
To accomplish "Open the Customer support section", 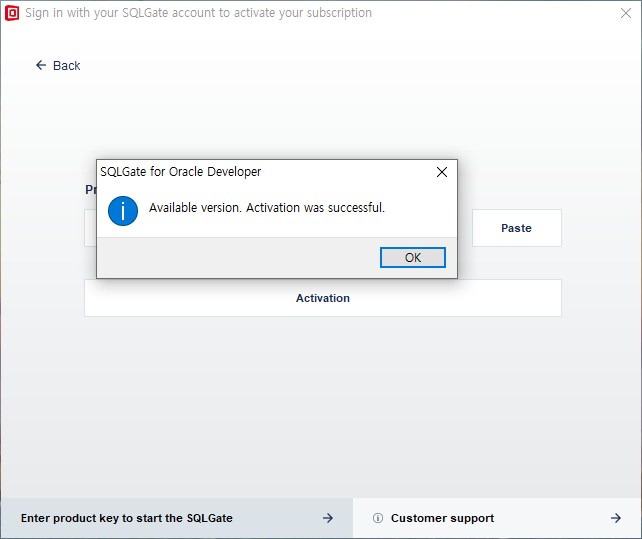I will [x=497, y=518].
